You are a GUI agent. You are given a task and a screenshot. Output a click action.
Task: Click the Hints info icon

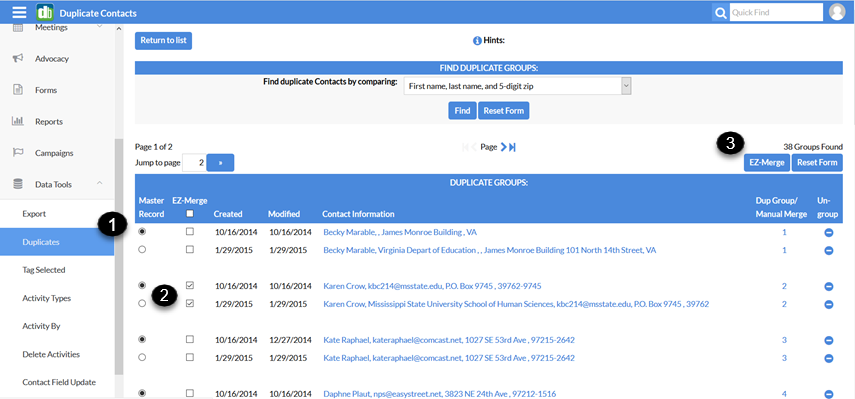tap(477, 40)
